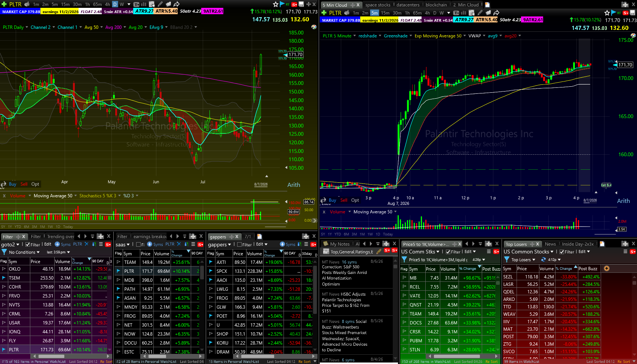637x364 pixels.
Task: Click the notes icon on the 5 Minute chart toolbar
Action: 489,13
